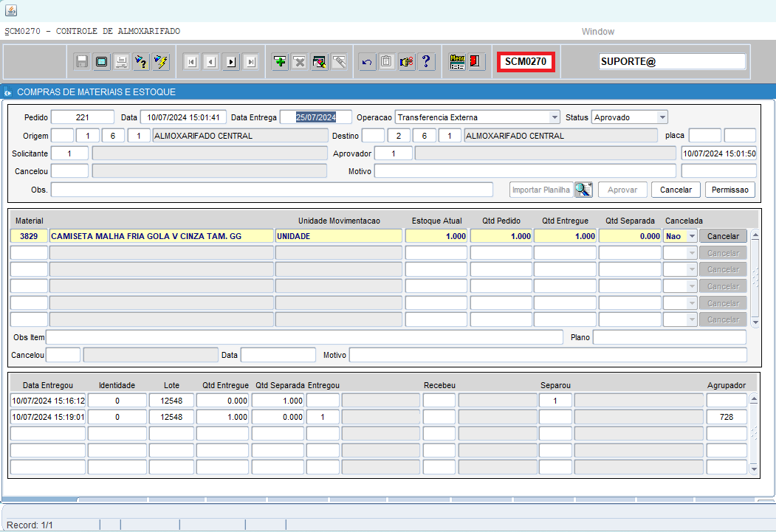Click Lote 12548 in the first delivery row
Screen dimensions: 776x532
click(x=171, y=401)
